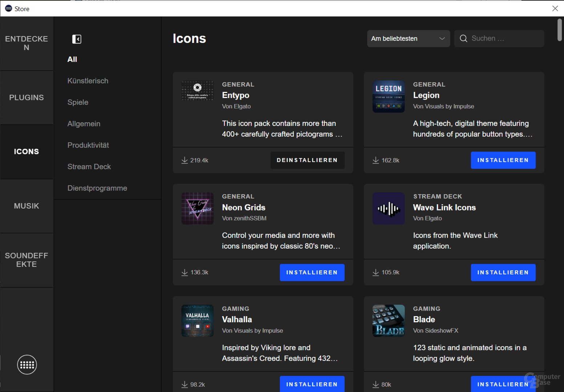Click the Entypo description text
Viewport: 564px width, 392px height.
282,129
